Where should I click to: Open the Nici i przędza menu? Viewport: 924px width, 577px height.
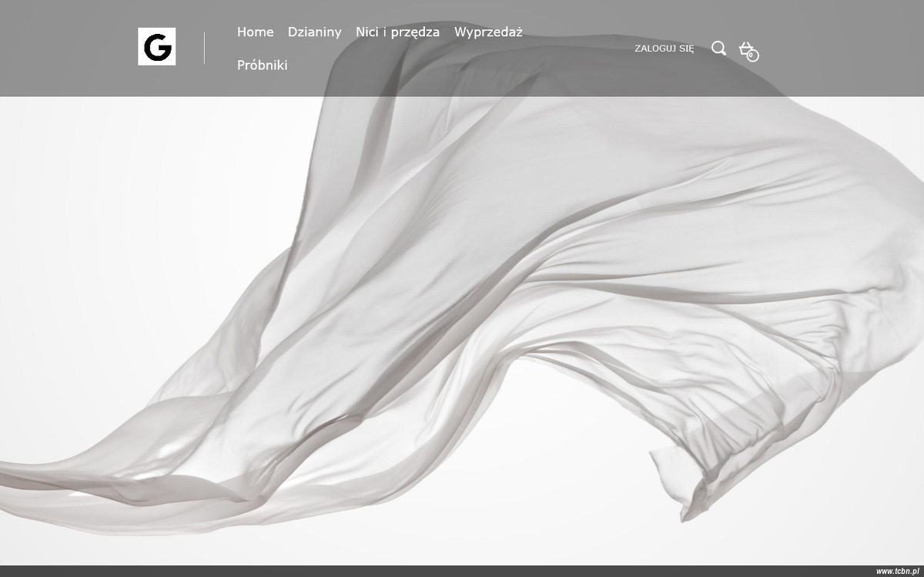point(397,32)
